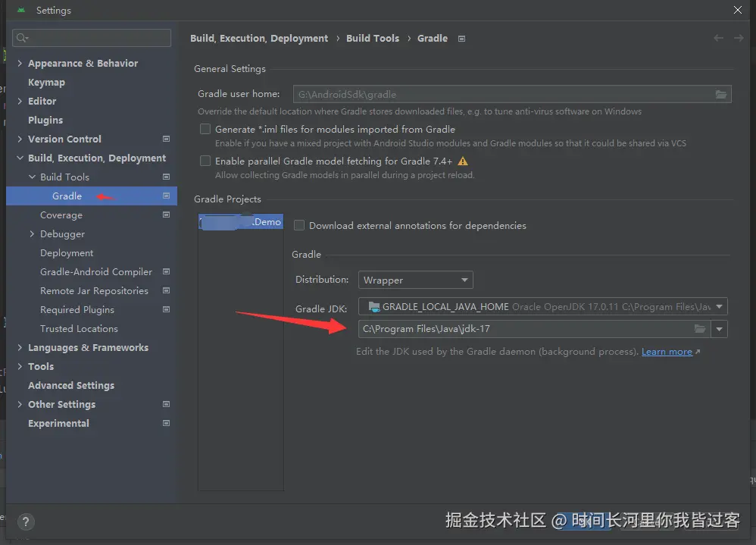Collapse the Build Tools node

coord(32,177)
